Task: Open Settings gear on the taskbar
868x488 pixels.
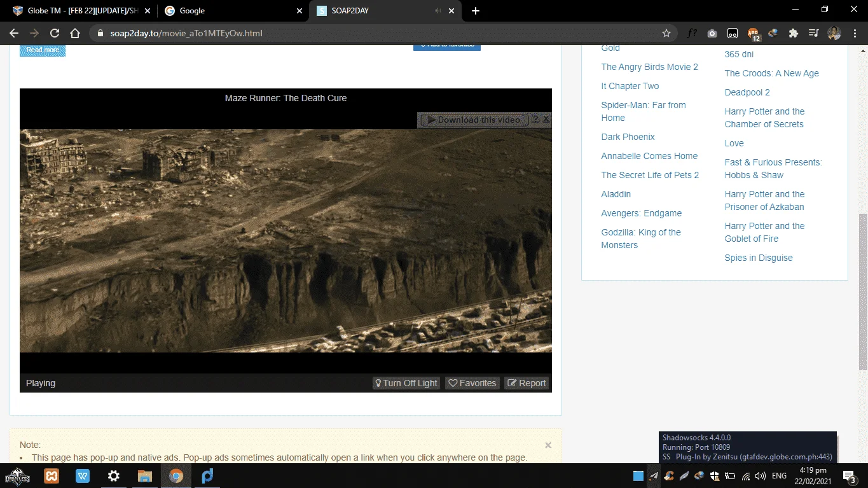Action: point(114,476)
